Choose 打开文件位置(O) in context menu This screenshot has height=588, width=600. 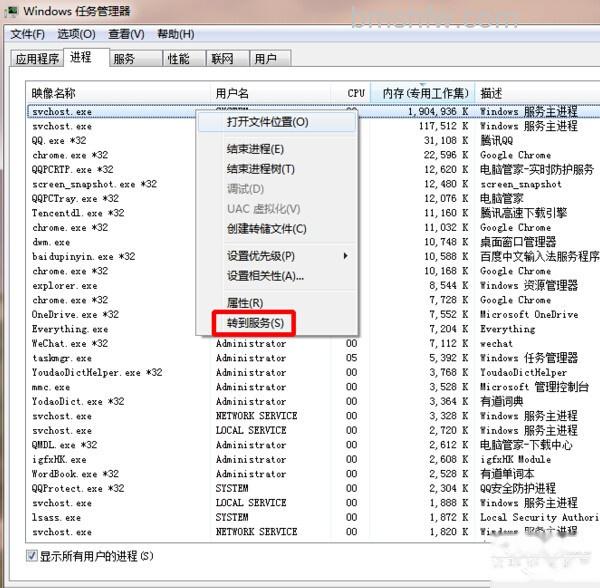tap(277, 122)
